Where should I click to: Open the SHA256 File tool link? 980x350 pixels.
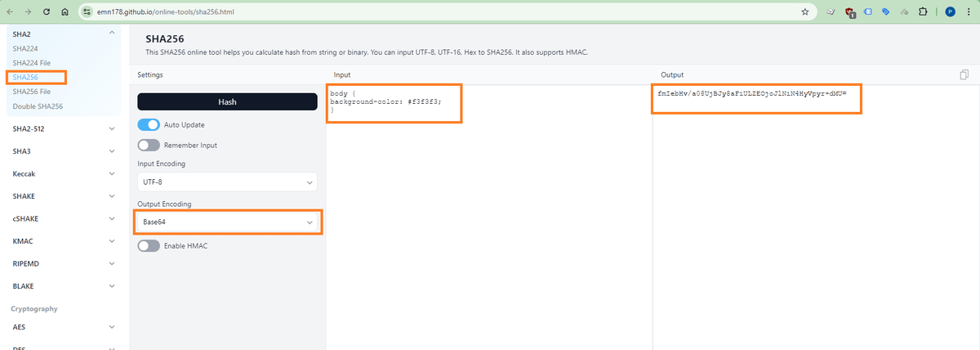(32, 92)
